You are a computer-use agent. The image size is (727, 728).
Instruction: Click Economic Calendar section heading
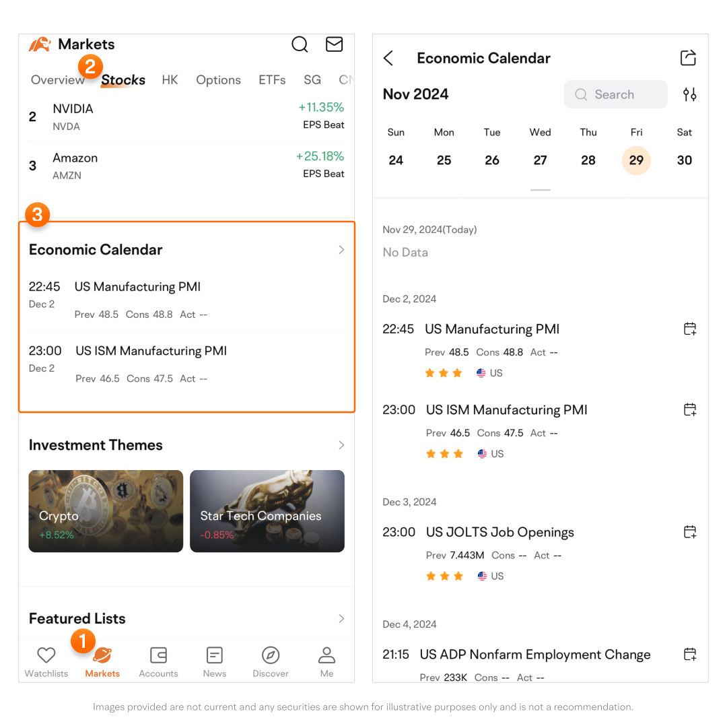[96, 250]
